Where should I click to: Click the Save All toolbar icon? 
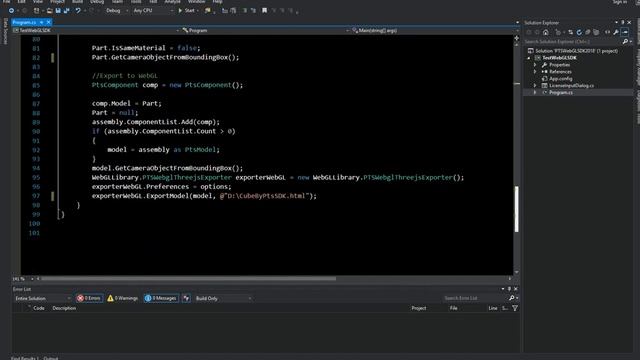coord(66,11)
